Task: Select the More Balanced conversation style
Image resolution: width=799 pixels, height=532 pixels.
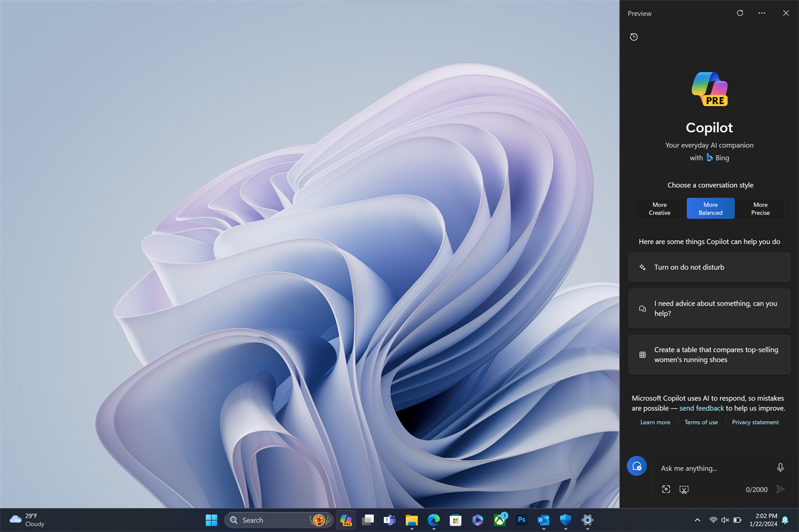Action: [x=710, y=208]
